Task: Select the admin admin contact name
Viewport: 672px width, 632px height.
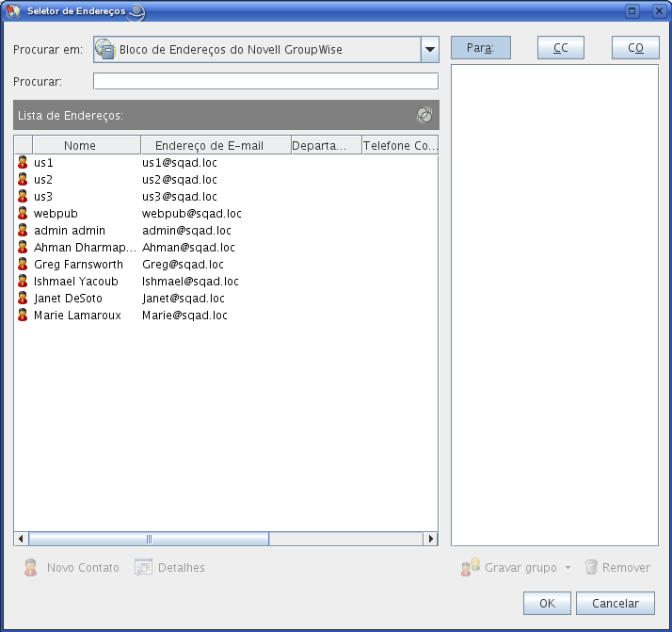Action: (x=70, y=230)
